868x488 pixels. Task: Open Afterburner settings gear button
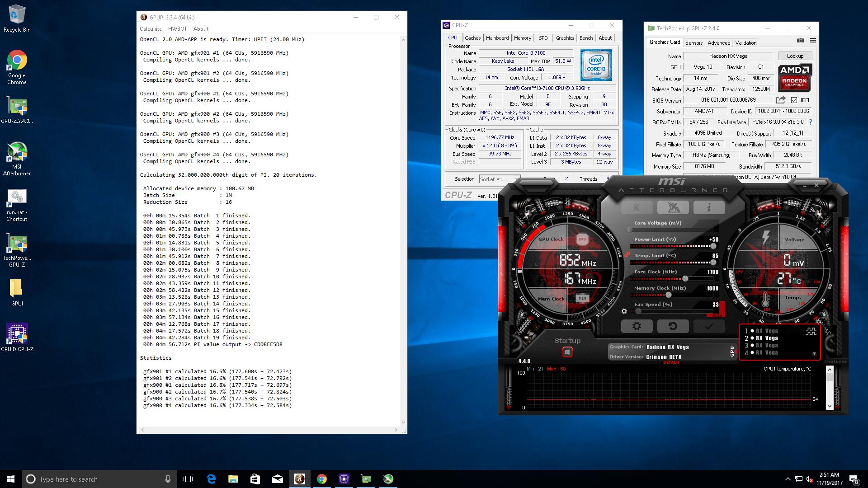[x=637, y=326]
